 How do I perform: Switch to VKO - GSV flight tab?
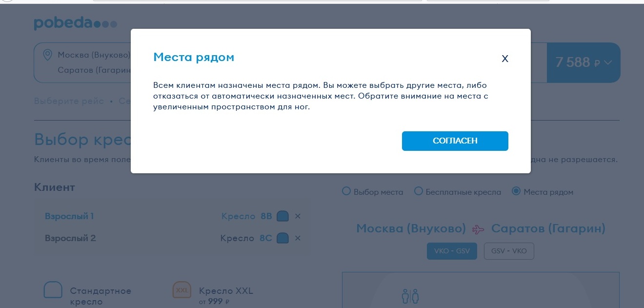[452, 251]
